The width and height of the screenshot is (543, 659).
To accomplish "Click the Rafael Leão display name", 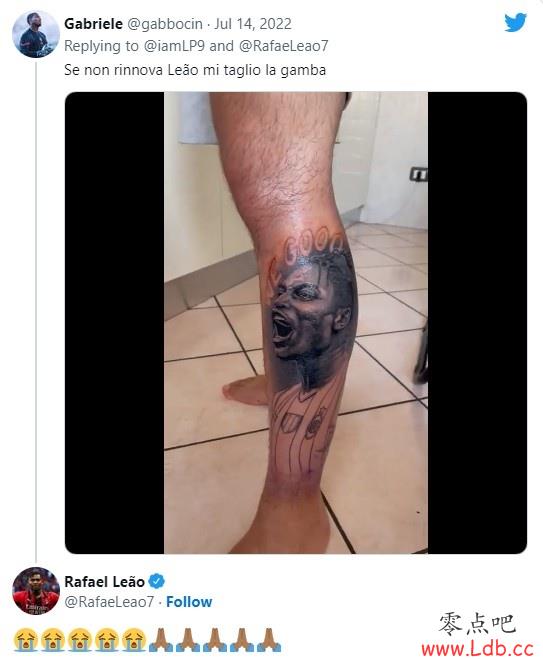I will (104, 582).
